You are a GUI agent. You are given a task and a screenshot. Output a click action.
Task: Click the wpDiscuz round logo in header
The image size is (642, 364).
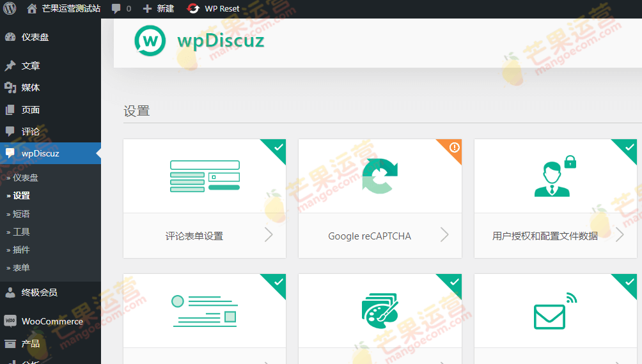150,40
